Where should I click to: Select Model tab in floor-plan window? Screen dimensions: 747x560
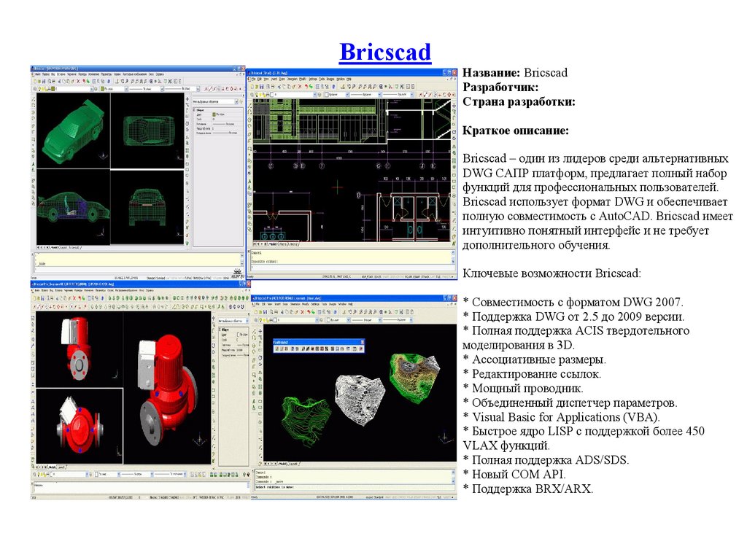273,244
